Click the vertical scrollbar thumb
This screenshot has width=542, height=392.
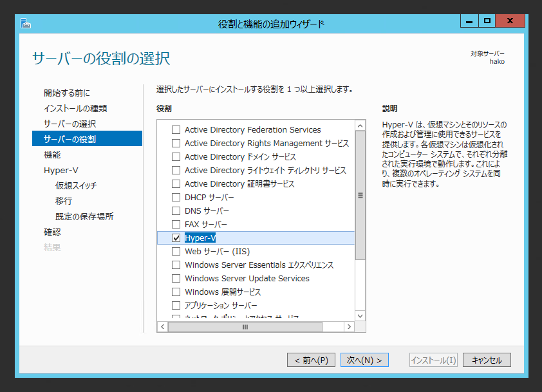click(x=360, y=195)
